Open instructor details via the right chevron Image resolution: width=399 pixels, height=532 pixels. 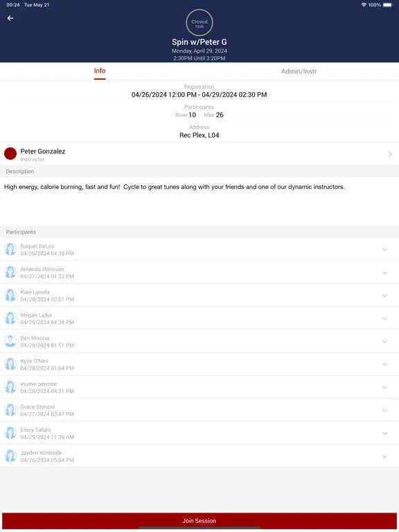tap(390, 154)
